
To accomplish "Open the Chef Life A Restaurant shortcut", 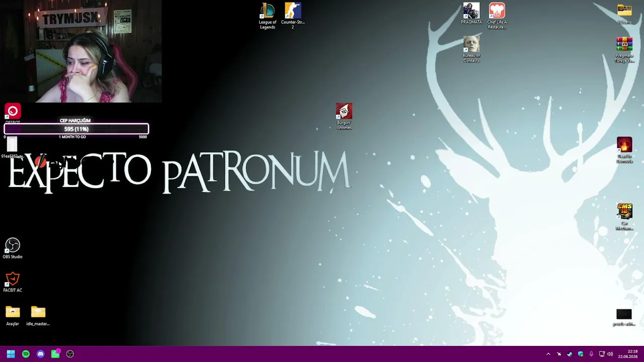I will coord(497,16).
